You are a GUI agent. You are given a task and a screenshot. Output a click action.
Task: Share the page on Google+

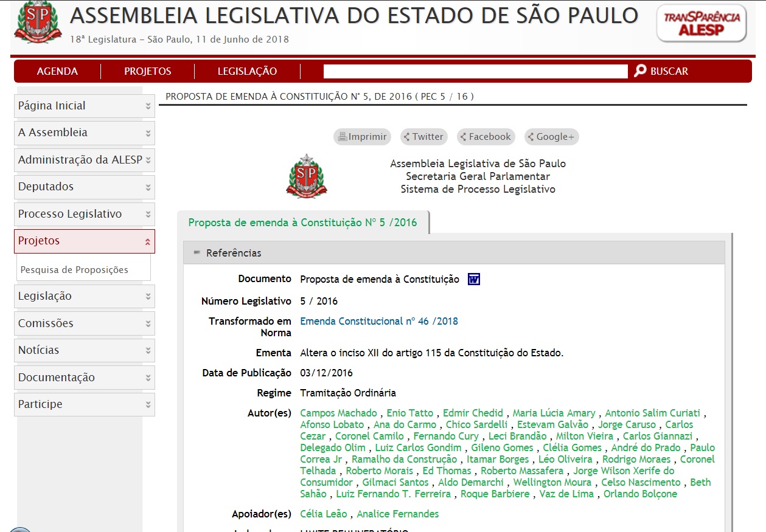click(551, 137)
